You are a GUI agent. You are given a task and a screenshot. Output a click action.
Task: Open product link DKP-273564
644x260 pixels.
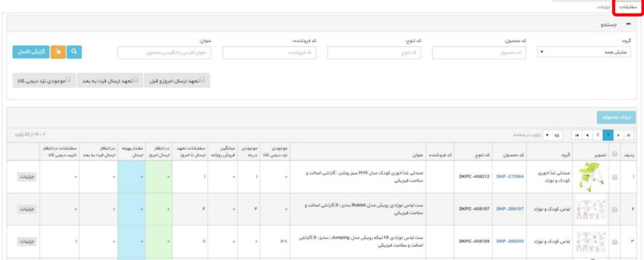tap(510, 176)
